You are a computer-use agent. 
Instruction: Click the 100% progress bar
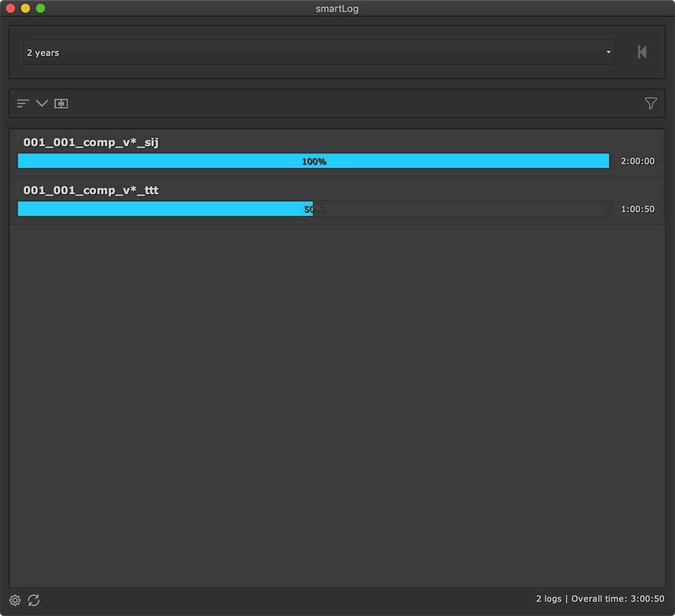click(313, 161)
